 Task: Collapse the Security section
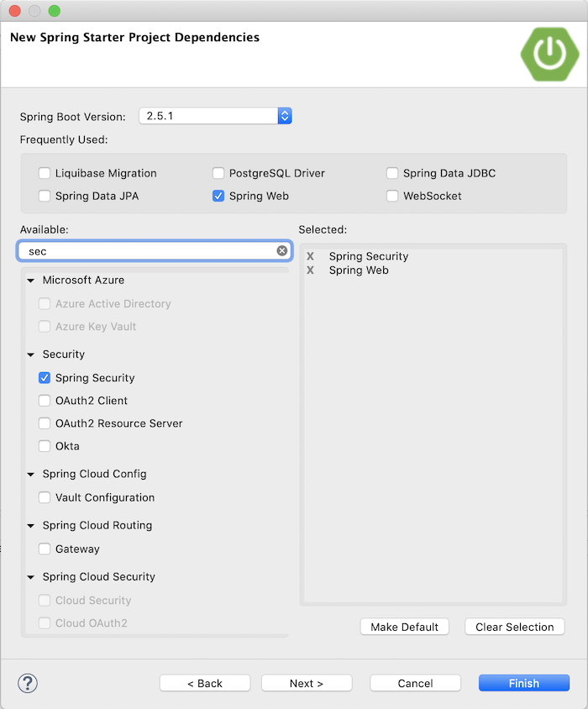pyautogui.click(x=30, y=354)
